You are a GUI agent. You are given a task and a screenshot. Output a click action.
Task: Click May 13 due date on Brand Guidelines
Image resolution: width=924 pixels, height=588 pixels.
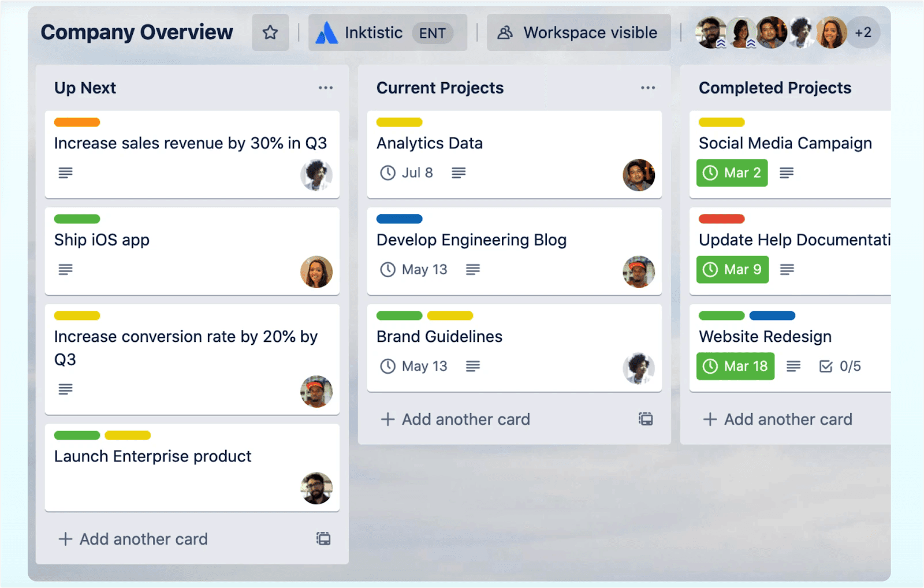413,366
